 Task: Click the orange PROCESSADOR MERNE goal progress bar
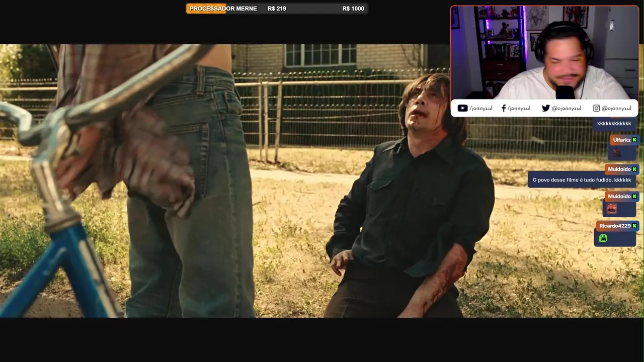pos(277,9)
